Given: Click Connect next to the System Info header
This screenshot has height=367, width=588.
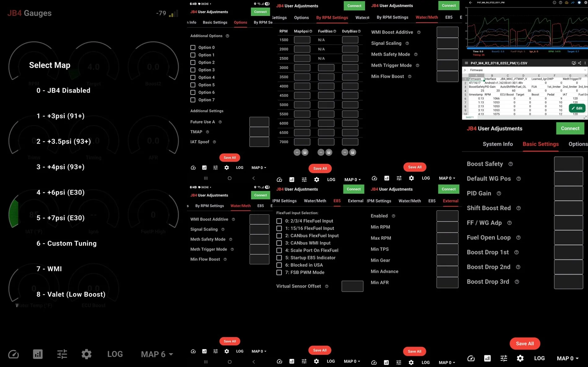Looking at the screenshot, I should (x=570, y=128).
